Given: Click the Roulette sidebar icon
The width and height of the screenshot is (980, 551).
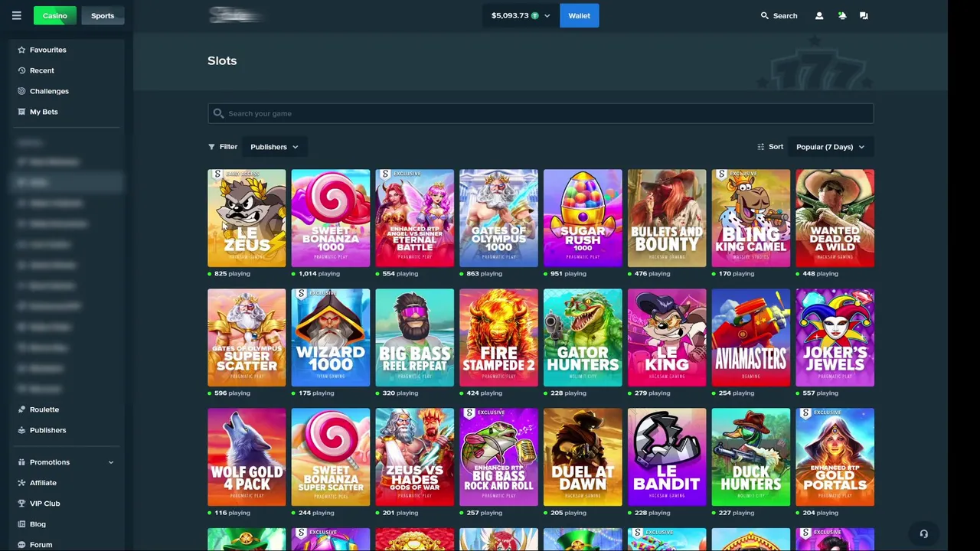Looking at the screenshot, I should tap(22, 409).
